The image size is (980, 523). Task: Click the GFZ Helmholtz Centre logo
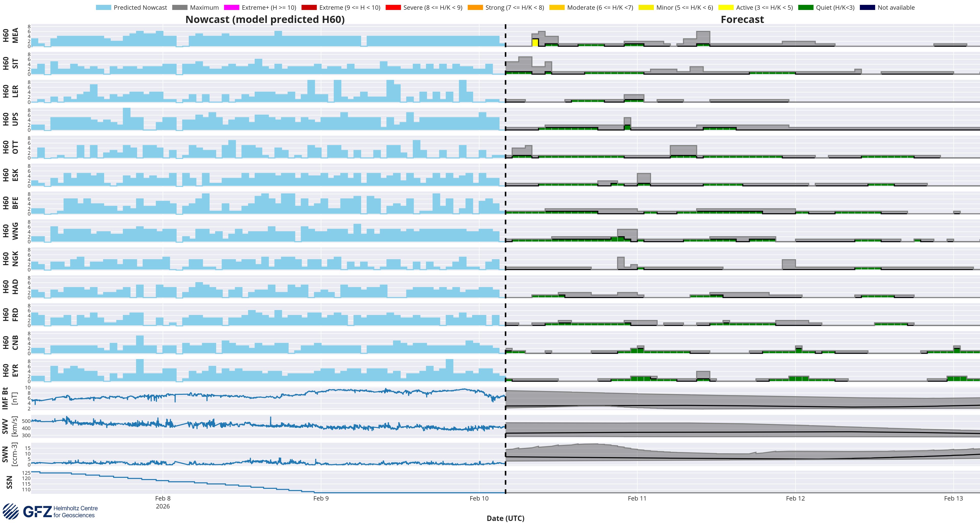click(x=50, y=511)
